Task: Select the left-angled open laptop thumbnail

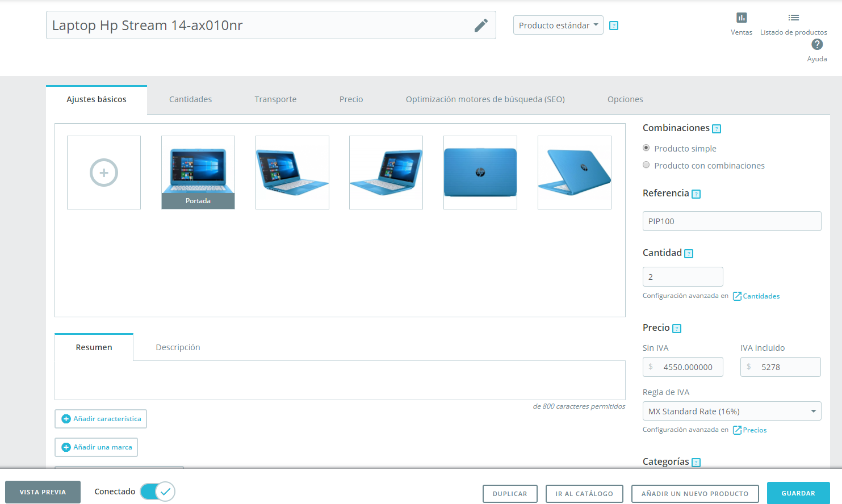Action: (292, 173)
